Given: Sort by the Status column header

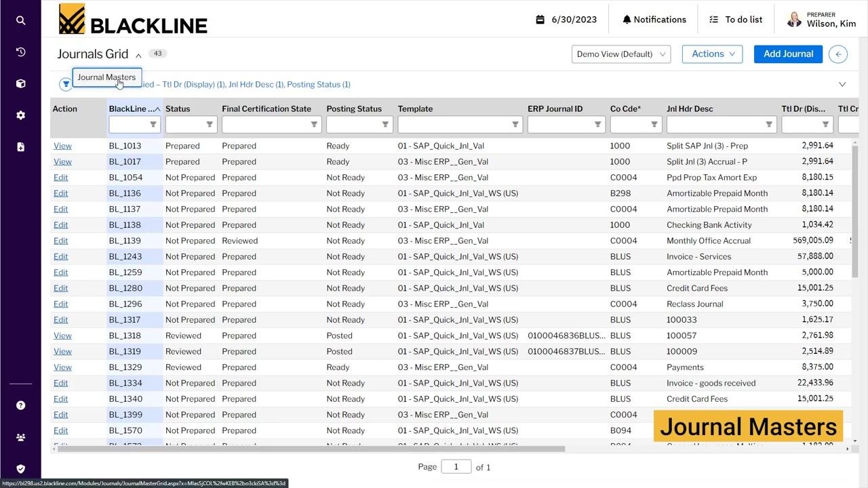Looking at the screenshot, I should [x=178, y=108].
